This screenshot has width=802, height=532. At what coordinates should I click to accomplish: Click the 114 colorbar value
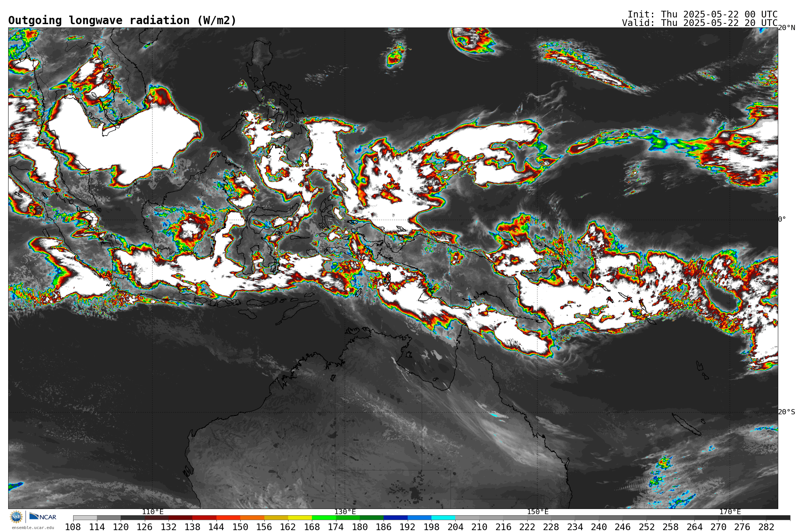point(97,527)
